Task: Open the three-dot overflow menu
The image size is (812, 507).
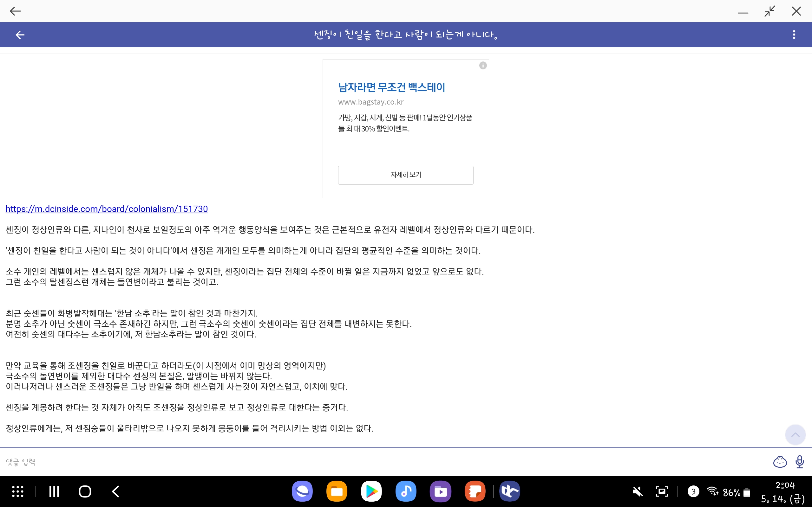Action: click(x=794, y=35)
